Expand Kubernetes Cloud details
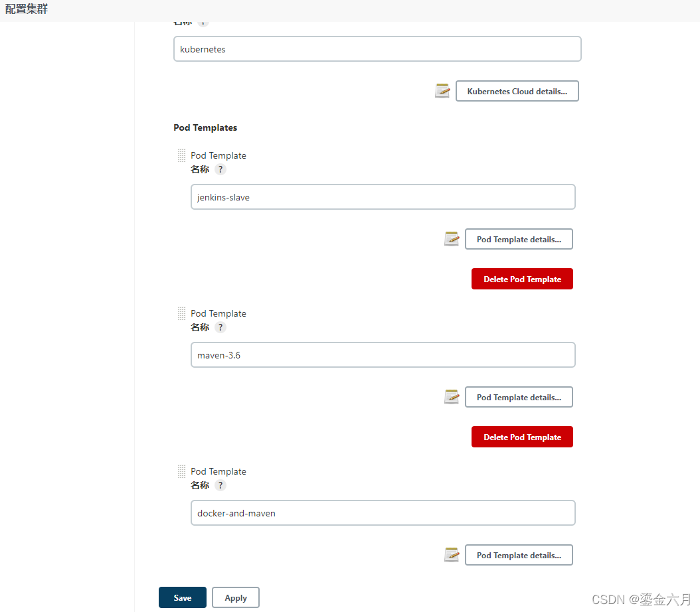The width and height of the screenshot is (700, 612). click(x=517, y=91)
